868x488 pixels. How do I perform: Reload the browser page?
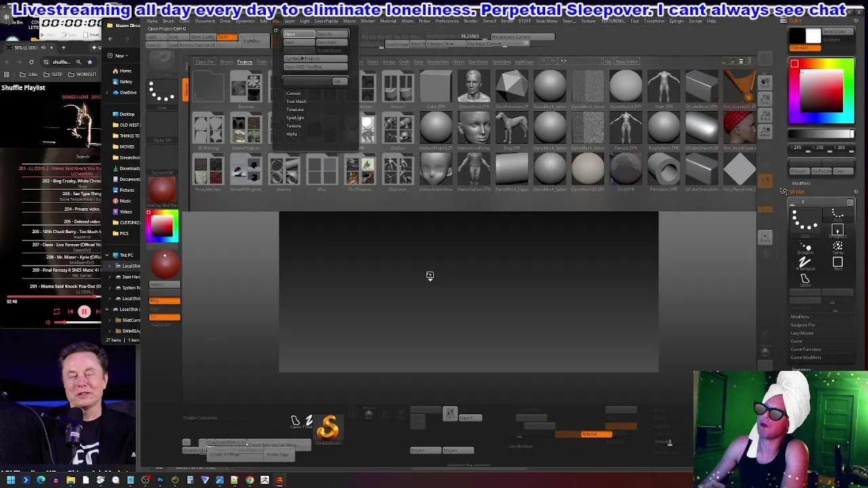pos(31,62)
